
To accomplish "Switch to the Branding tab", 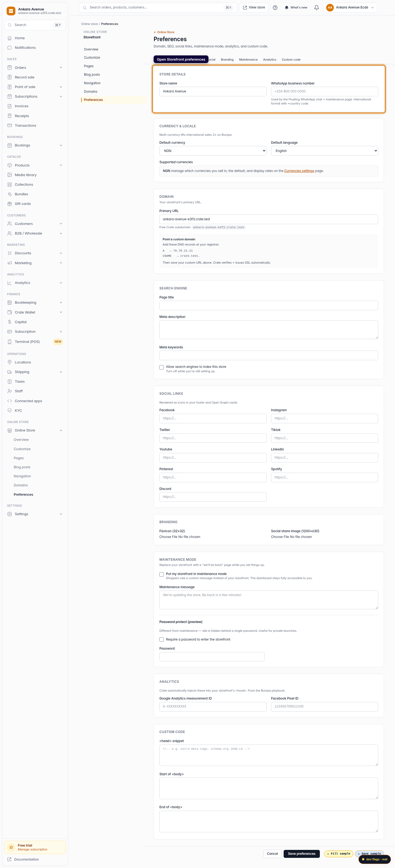I will 227,60.
